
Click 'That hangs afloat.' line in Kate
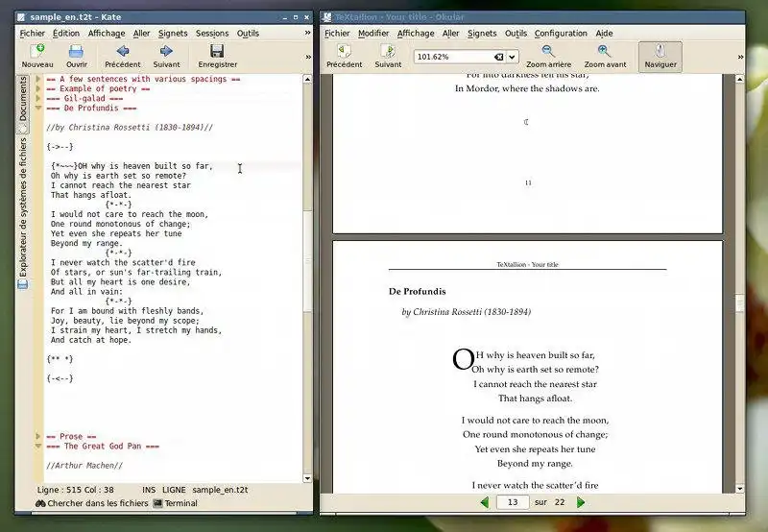point(91,195)
